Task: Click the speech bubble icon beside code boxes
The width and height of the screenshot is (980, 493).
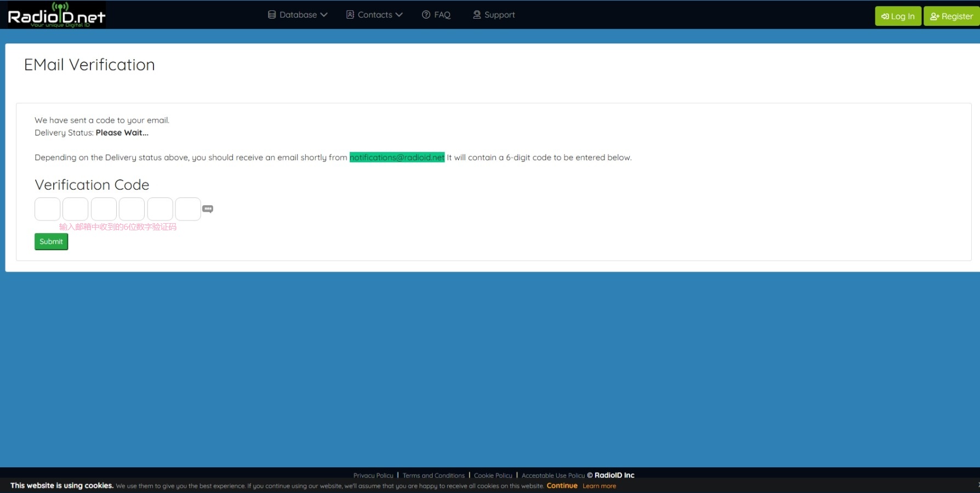Action: [x=208, y=209]
